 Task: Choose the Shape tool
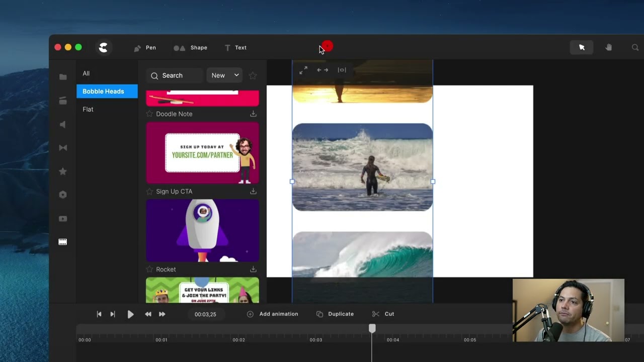(191, 48)
